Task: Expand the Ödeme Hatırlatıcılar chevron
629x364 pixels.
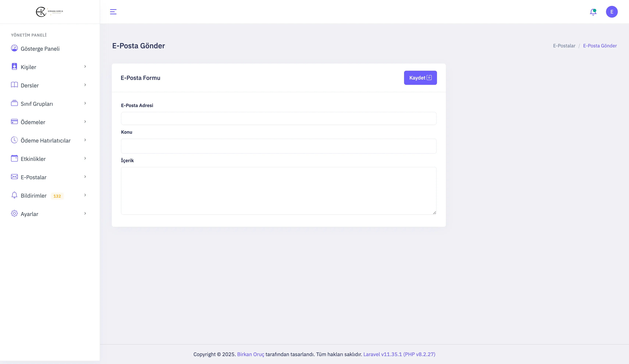Action: point(85,140)
